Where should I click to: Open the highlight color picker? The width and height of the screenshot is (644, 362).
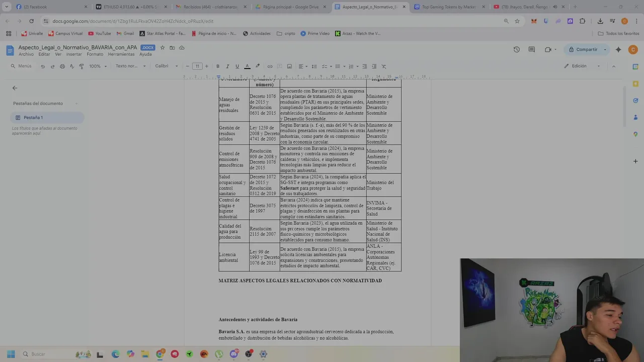pyautogui.click(x=258, y=66)
